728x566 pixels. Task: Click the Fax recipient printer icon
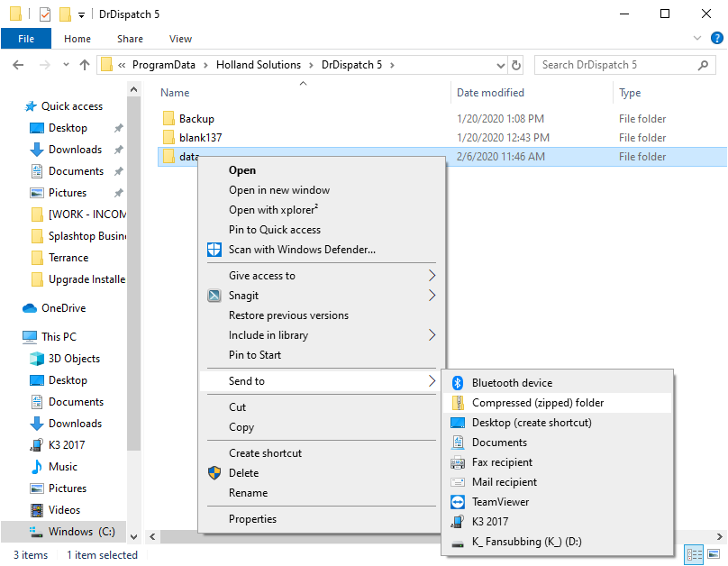[x=458, y=462]
